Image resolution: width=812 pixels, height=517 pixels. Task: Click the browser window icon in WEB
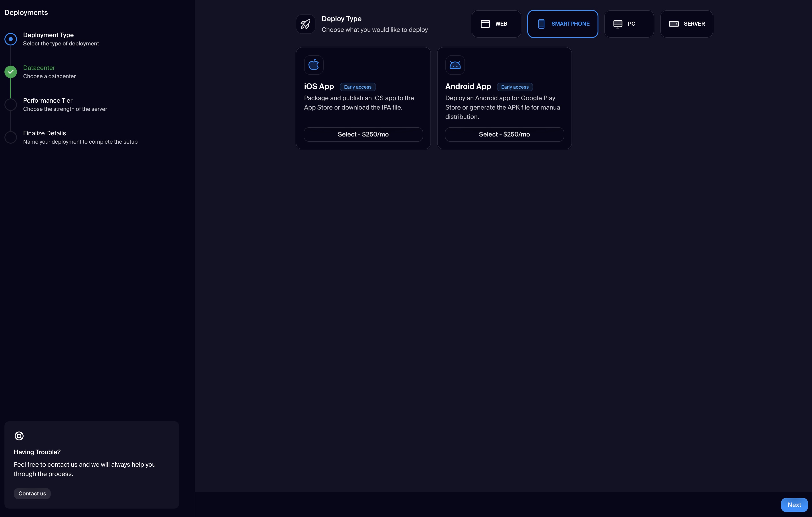pyautogui.click(x=485, y=24)
